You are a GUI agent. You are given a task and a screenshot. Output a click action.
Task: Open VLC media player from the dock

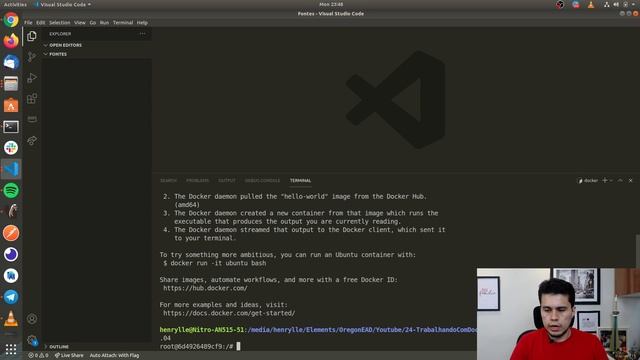11,318
